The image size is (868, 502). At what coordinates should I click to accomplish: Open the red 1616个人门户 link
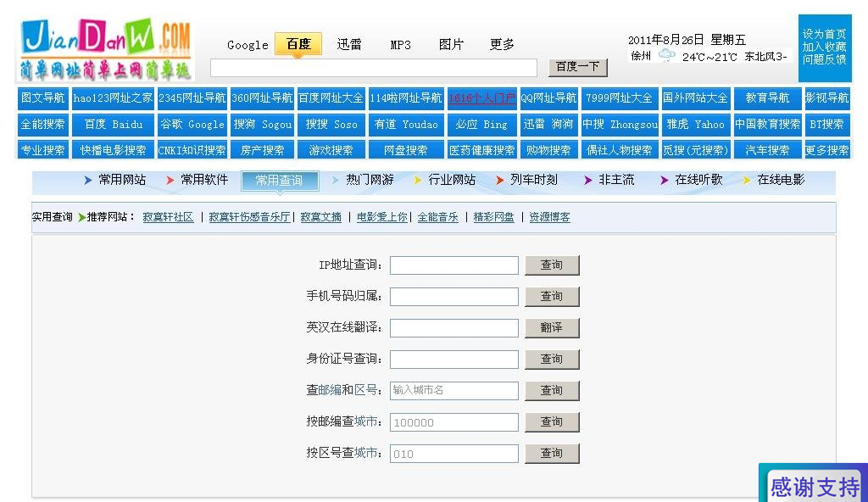[x=481, y=98]
